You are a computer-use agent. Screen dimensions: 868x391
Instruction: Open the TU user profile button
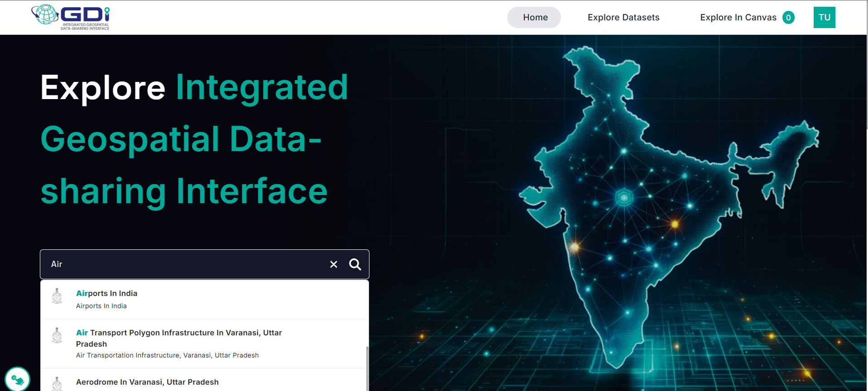pyautogui.click(x=824, y=18)
